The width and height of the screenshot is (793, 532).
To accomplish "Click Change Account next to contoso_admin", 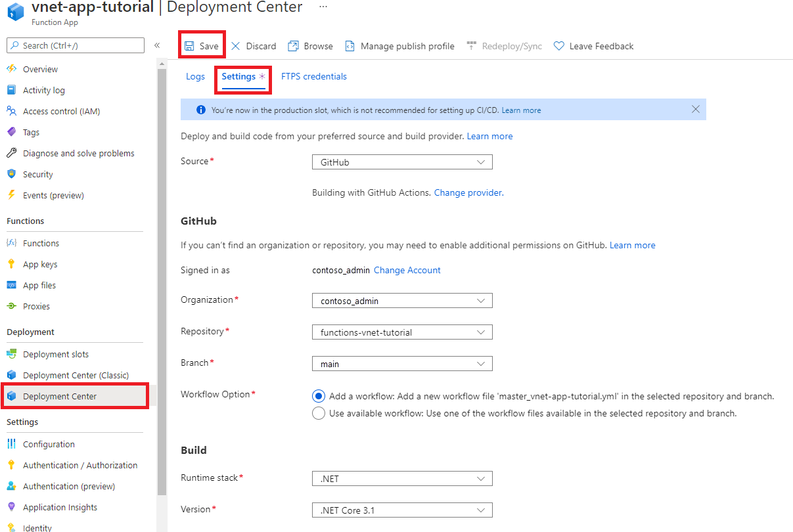I will pyautogui.click(x=407, y=269).
